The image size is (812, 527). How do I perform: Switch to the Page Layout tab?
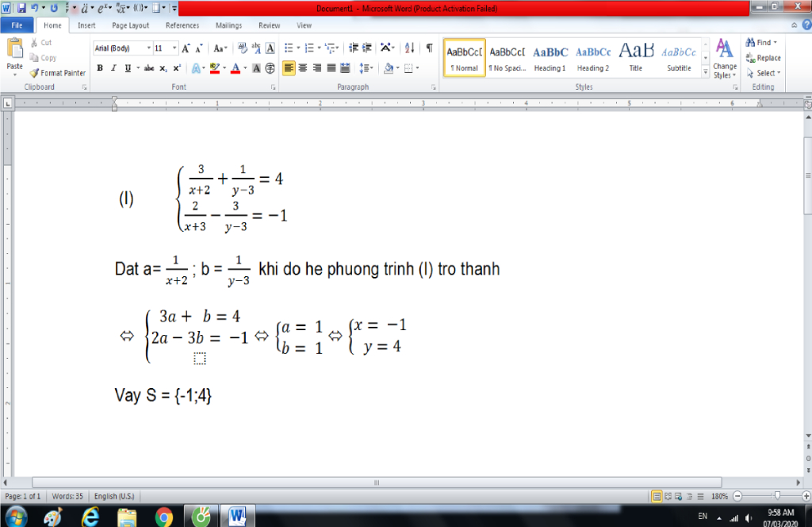(x=131, y=25)
